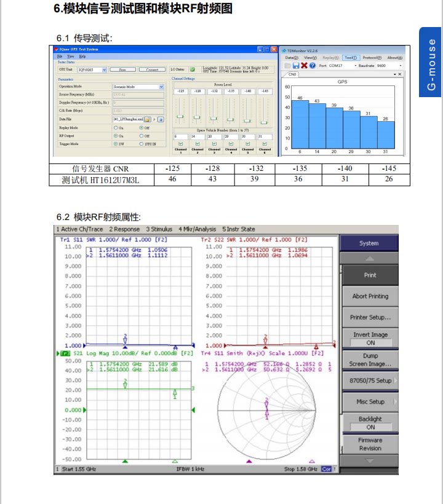Screen dimensions: 443x504
Task: Open the 87050/75 Setup submenu
Action: [370, 380]
